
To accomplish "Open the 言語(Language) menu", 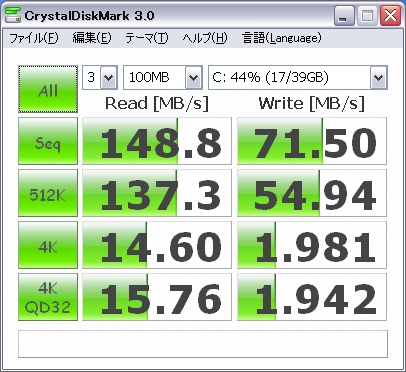I will (282, 38).
